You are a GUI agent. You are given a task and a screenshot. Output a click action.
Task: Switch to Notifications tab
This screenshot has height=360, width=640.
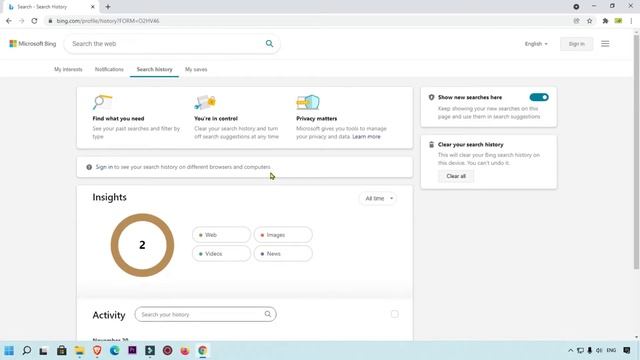click(x=109, y=69)
